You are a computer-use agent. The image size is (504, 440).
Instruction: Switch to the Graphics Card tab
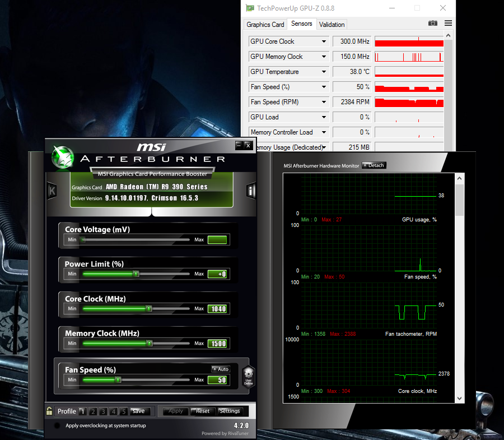tap(265, 25)
